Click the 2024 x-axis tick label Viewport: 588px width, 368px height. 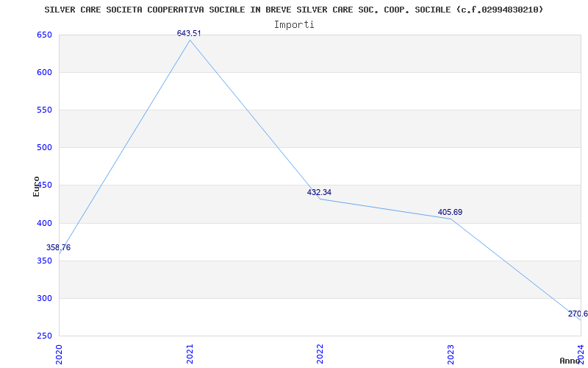tap(581, 354)
